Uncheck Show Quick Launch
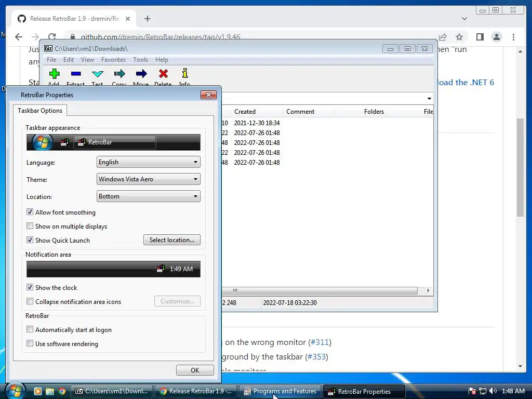 (30, 240)
